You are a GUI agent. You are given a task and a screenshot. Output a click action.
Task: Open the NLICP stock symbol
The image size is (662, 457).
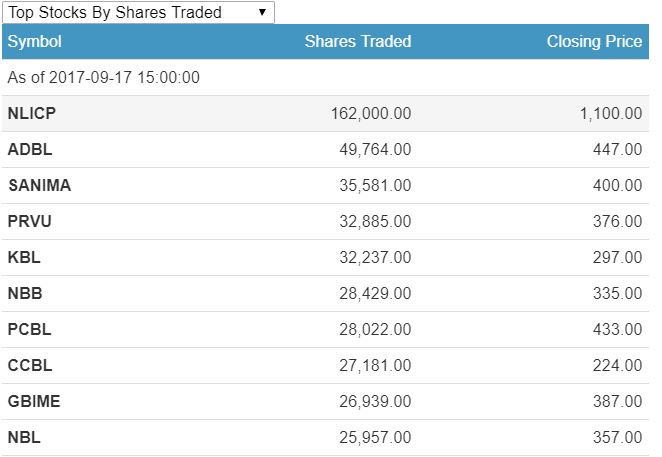[x=32, y=114]
